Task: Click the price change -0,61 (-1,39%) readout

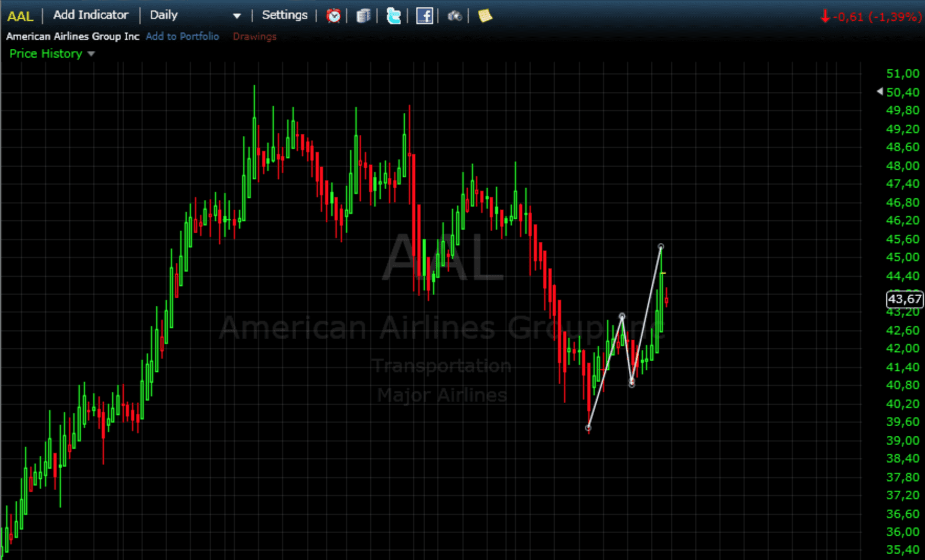Action: coord(871,17)
